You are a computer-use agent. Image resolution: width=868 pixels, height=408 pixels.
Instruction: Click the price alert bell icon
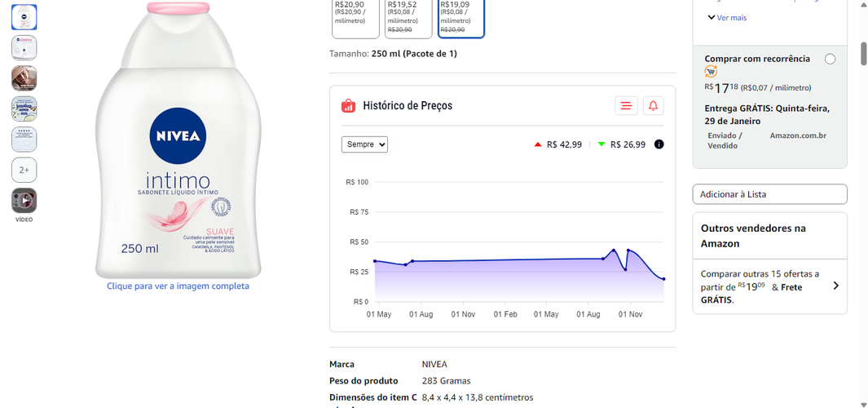(653, 105)
